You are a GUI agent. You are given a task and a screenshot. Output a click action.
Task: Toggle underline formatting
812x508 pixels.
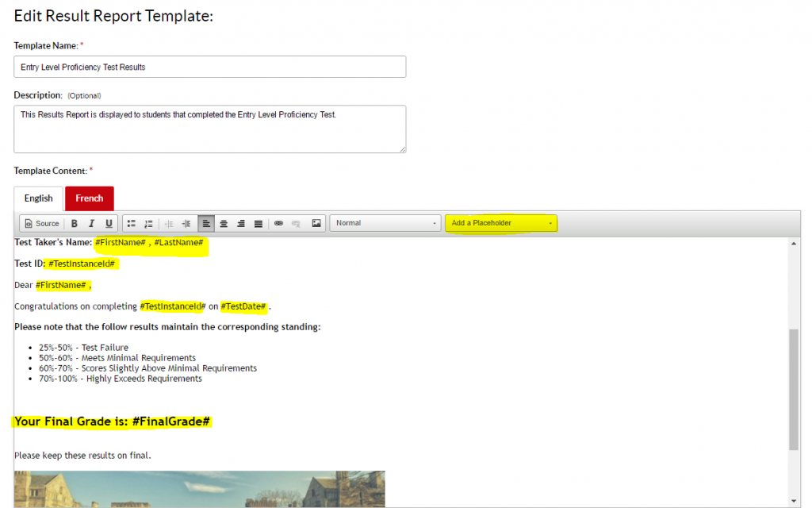[x=109, y=223]
